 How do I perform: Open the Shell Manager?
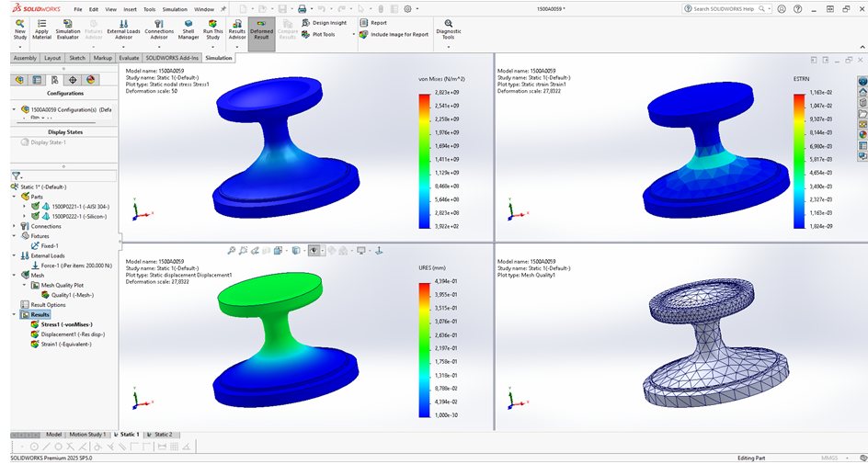pos(188,29)
